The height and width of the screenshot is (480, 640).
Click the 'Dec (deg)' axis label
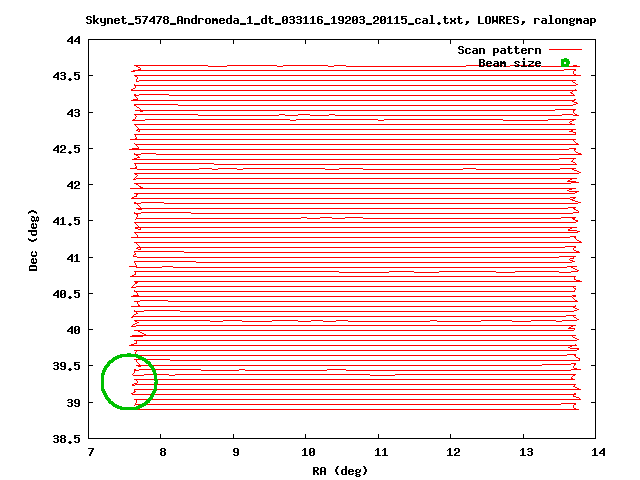click(x=33, y=240)
